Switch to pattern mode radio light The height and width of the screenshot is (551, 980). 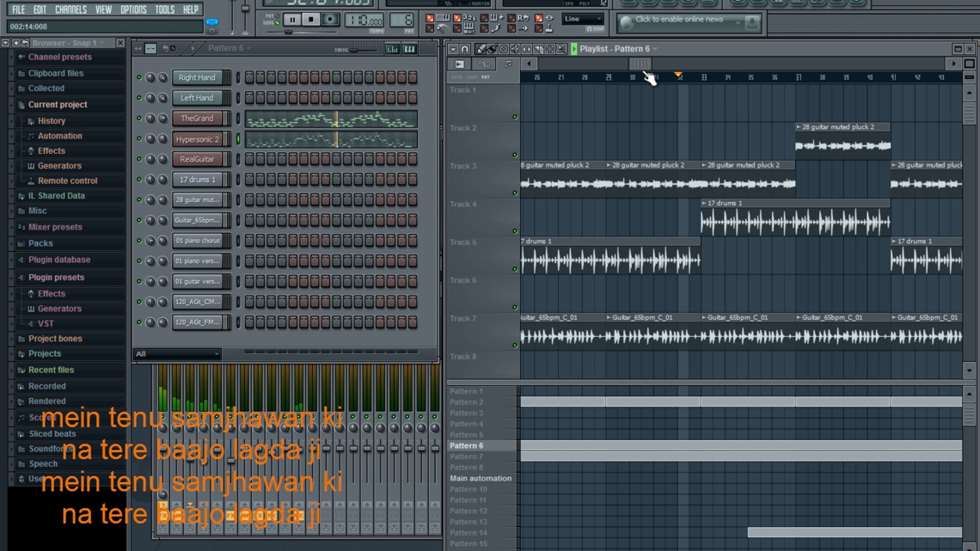[277, 16]
